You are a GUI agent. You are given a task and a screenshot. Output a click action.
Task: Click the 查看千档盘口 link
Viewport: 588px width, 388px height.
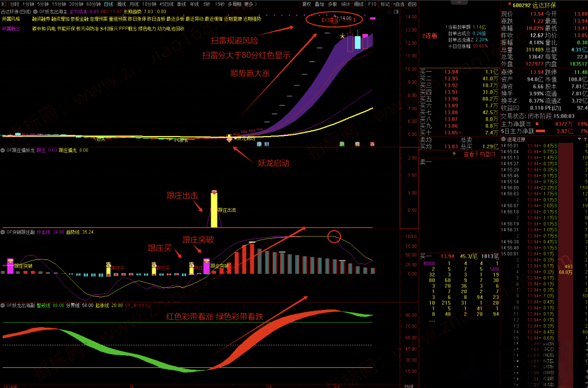click(480, 154)
